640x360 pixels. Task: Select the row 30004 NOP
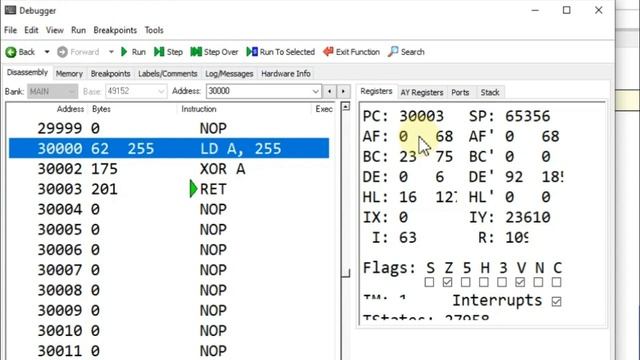pos(169,209)
